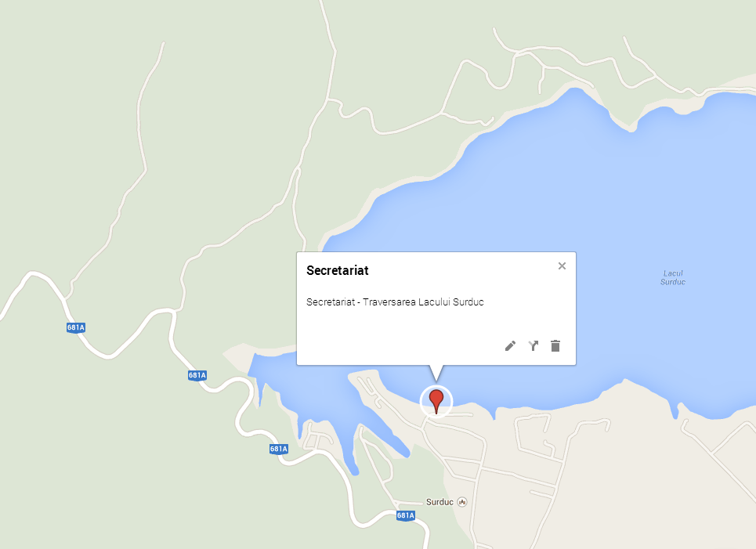The height and width of the screenshot is (549, 756).
Task: Click the 681A shield beside the lake's western inlet
Action: coord(197,375)
